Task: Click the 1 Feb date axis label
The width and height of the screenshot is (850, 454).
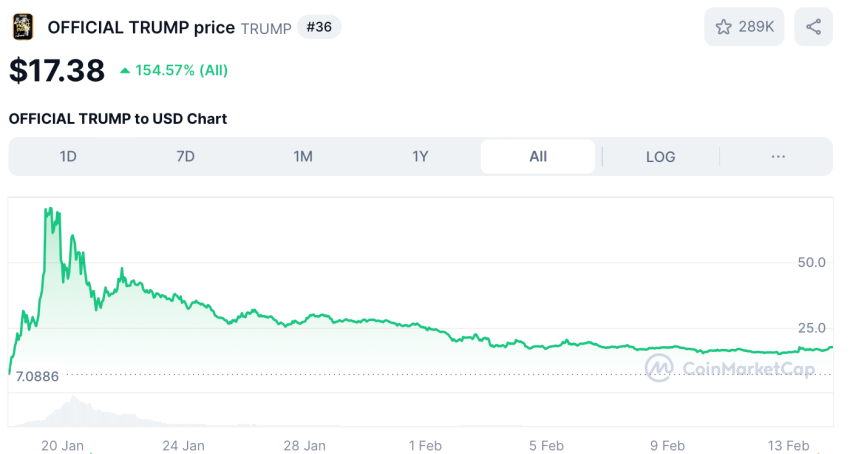Action: 425,446
